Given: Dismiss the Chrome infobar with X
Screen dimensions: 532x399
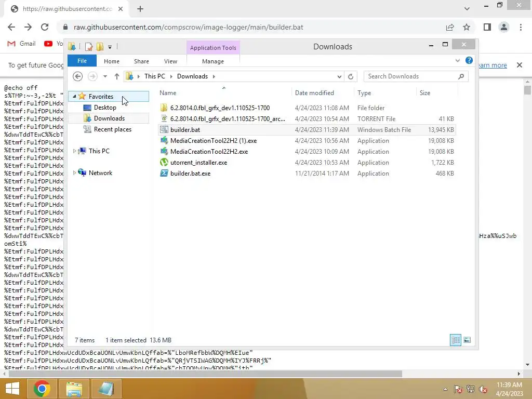Looking at the screenshot, I should 519,65.
